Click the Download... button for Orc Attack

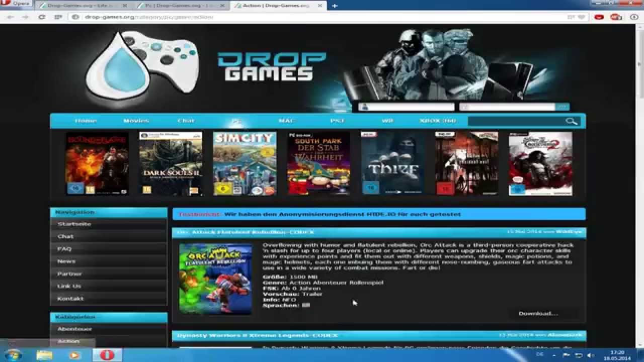[538, 313]
